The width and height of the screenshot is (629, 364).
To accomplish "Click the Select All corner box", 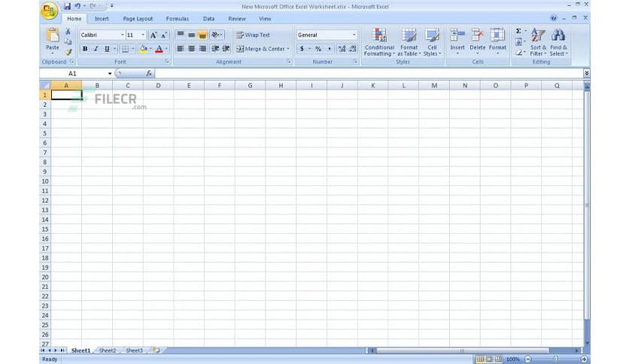I will coord(45,86).
